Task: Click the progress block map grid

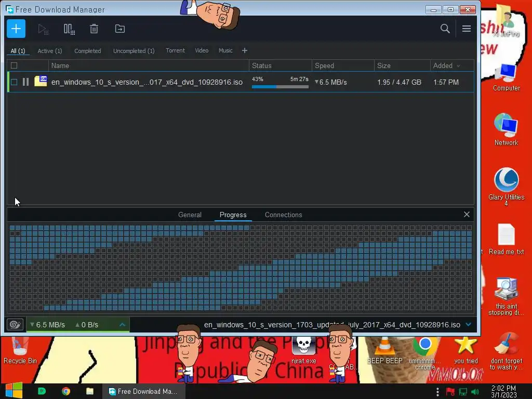Action: click(241, 268)
